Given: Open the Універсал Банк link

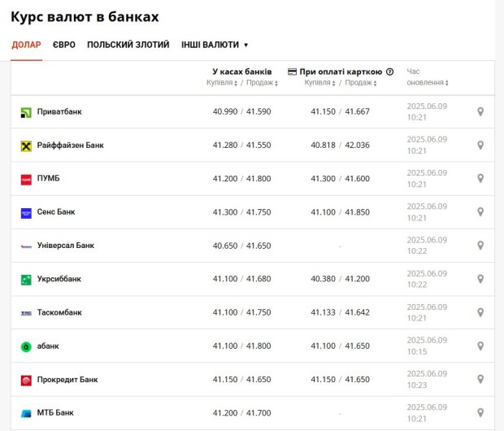Looking at the screenshot, I should click(x=66, y=246).
